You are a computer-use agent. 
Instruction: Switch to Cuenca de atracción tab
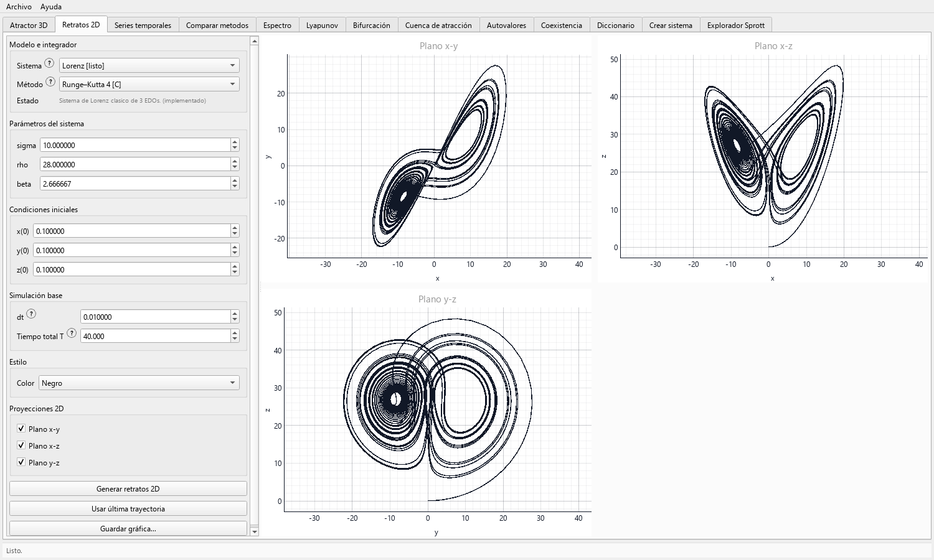coord(438,25)
